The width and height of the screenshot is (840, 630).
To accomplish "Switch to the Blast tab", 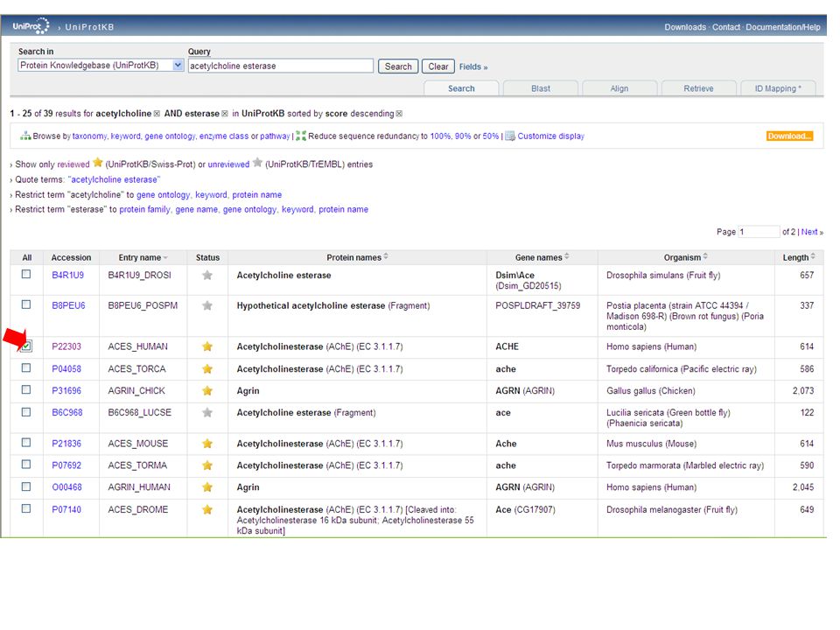I will [541, 88].
